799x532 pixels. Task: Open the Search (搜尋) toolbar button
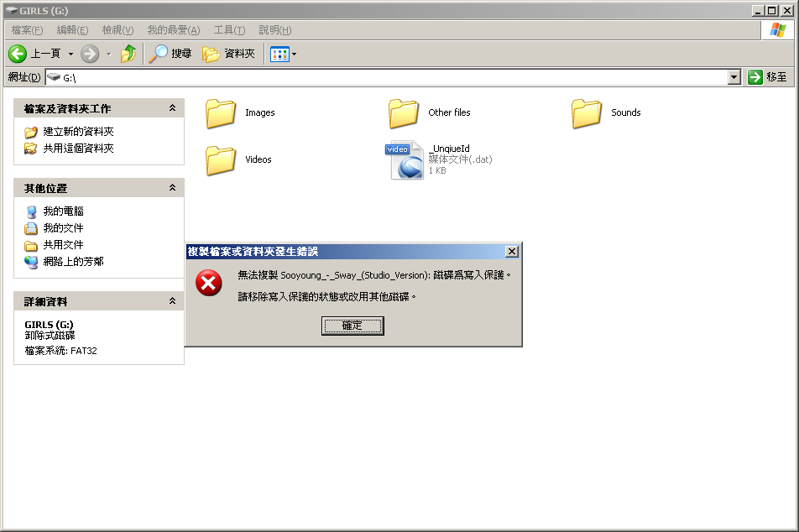(x=170, y=54)
